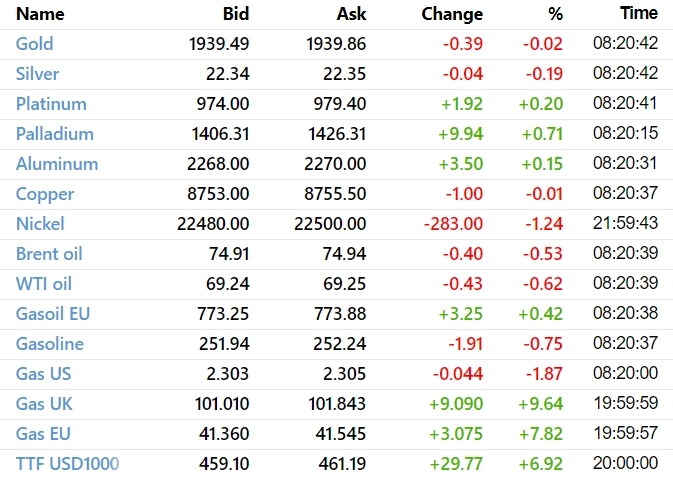Open the TTF USD1000 link
Screen dimensions: 673x481
pos(67,464)
